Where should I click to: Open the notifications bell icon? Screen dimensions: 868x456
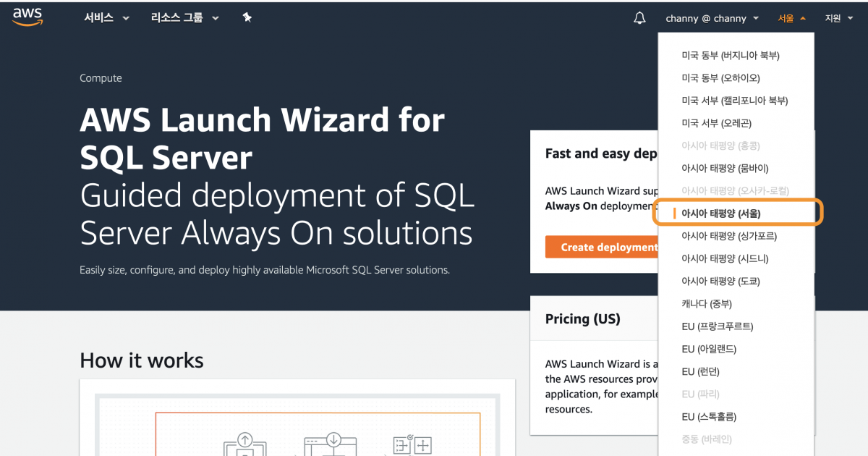(639, 17)
